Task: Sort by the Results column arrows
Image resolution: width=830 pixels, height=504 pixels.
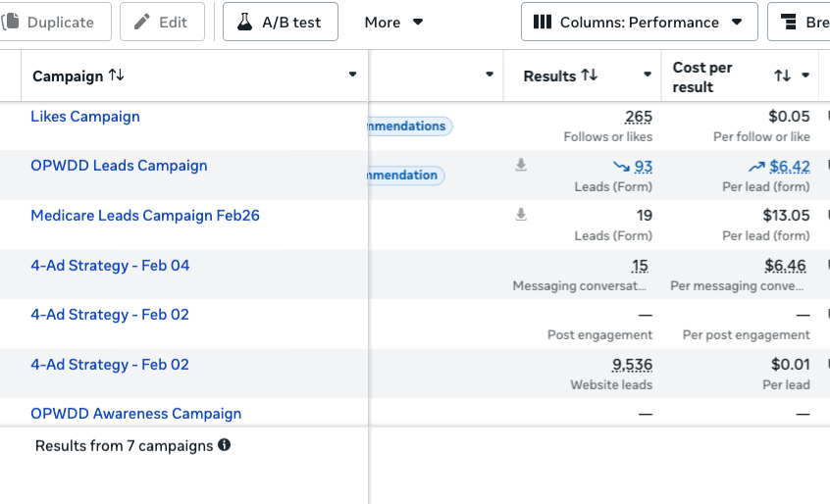Action: (590, 76)
